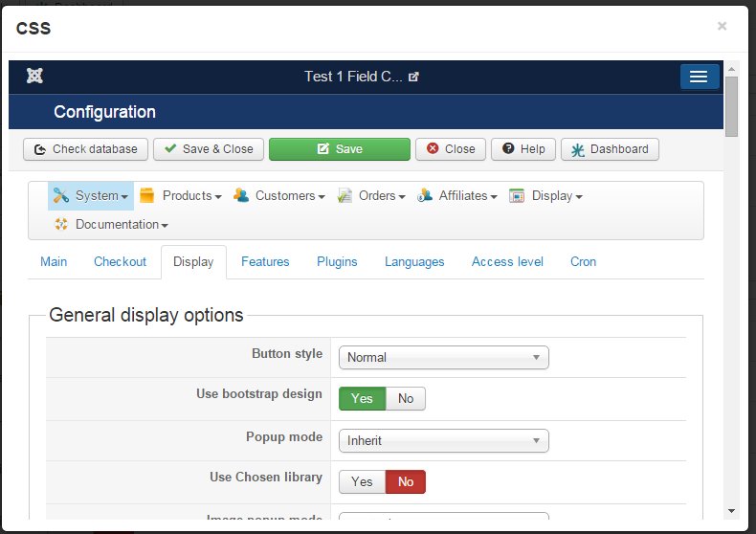Click the Products box icon

coord(146,195)
